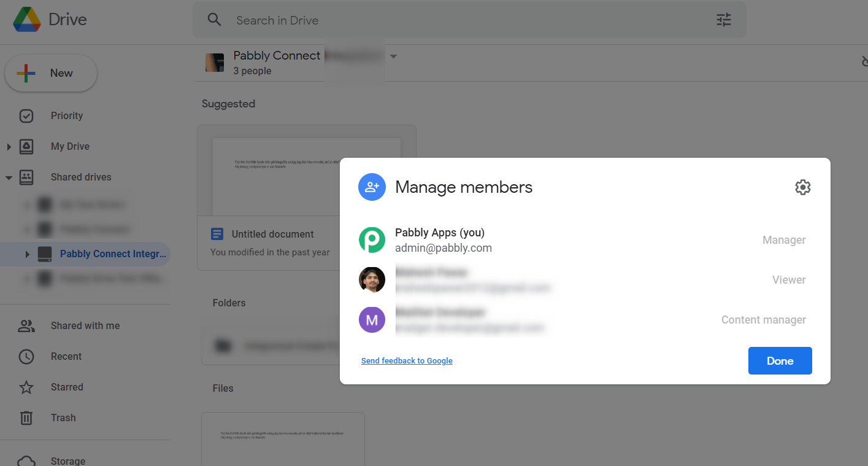Open search filter options icon

click(x=724, y=20)
